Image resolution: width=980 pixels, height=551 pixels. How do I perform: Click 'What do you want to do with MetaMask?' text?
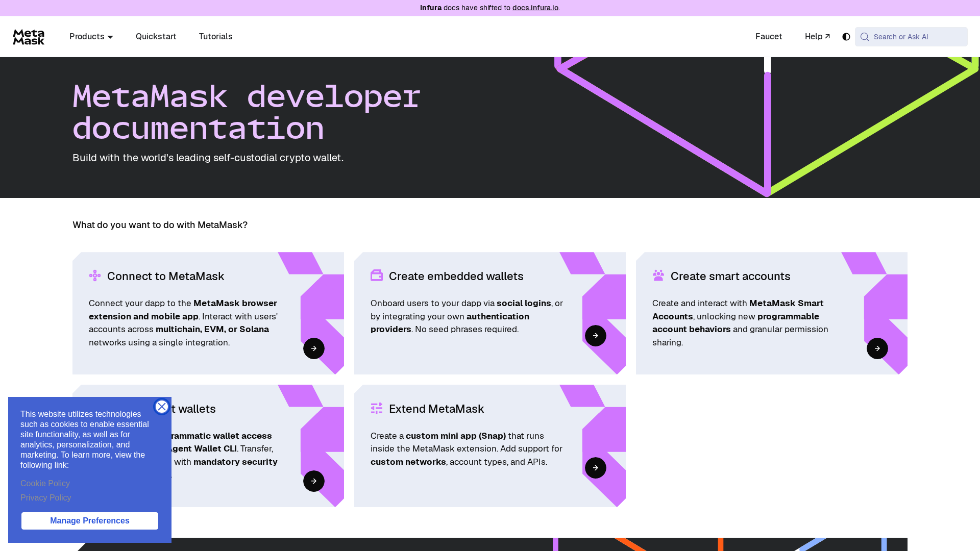pyautogui.click(x=160, y=225)
